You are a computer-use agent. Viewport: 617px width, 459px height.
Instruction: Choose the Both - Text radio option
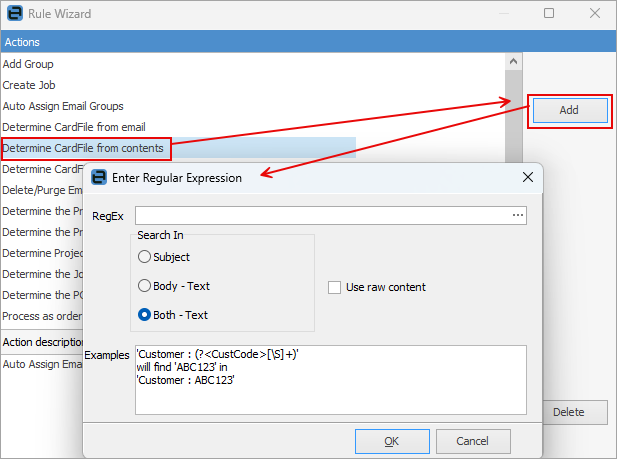[144, 315]
